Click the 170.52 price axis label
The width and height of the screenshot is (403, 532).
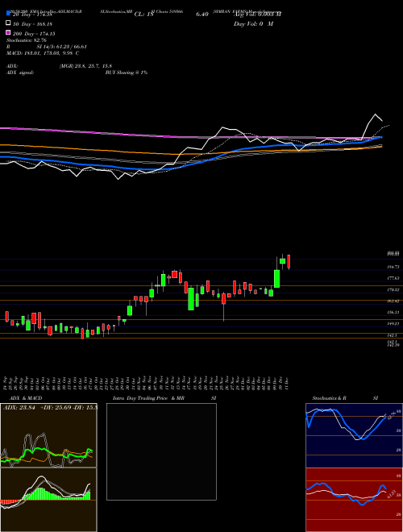pos(393,289)
